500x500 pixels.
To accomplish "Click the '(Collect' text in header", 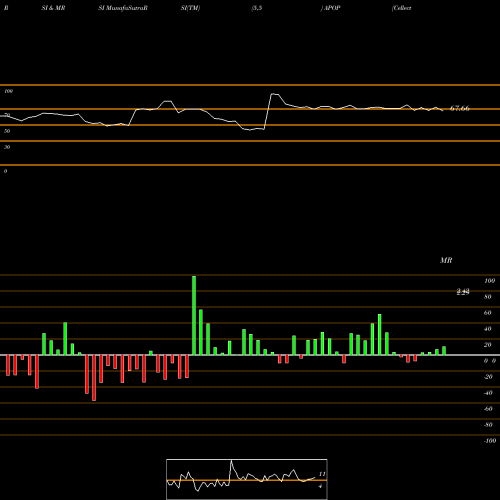I will pyautogui.click(x=402, y=8).
